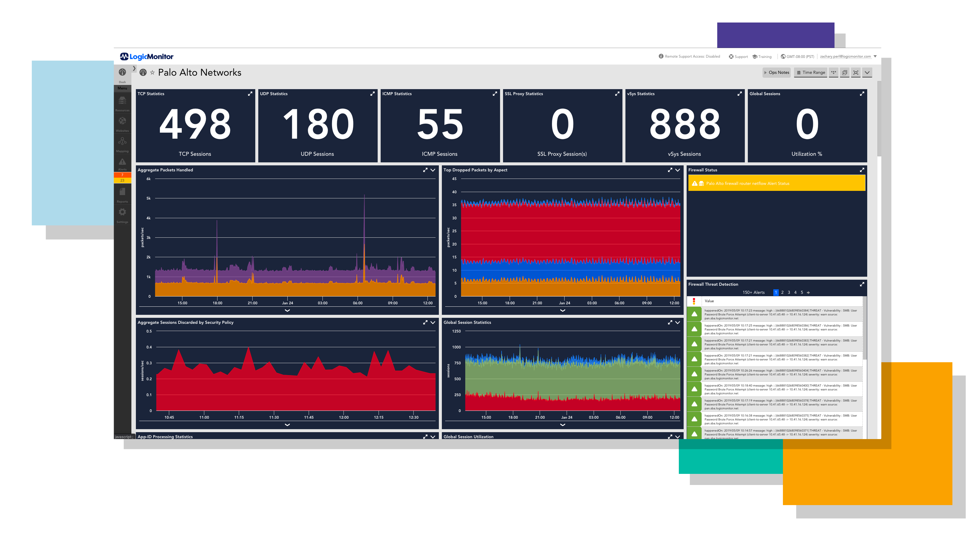Go to alerts page 2
Image resolution: width=980 pixels, height=539 pixels.
click(x=782, y=292)
